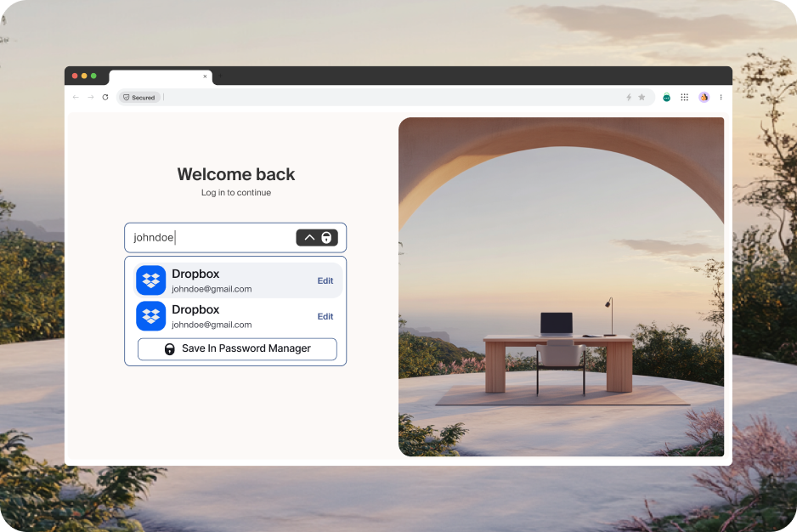Open the apps grid icon
The width and height of the screenshot is (797, 532).
[x=685, y=97]
